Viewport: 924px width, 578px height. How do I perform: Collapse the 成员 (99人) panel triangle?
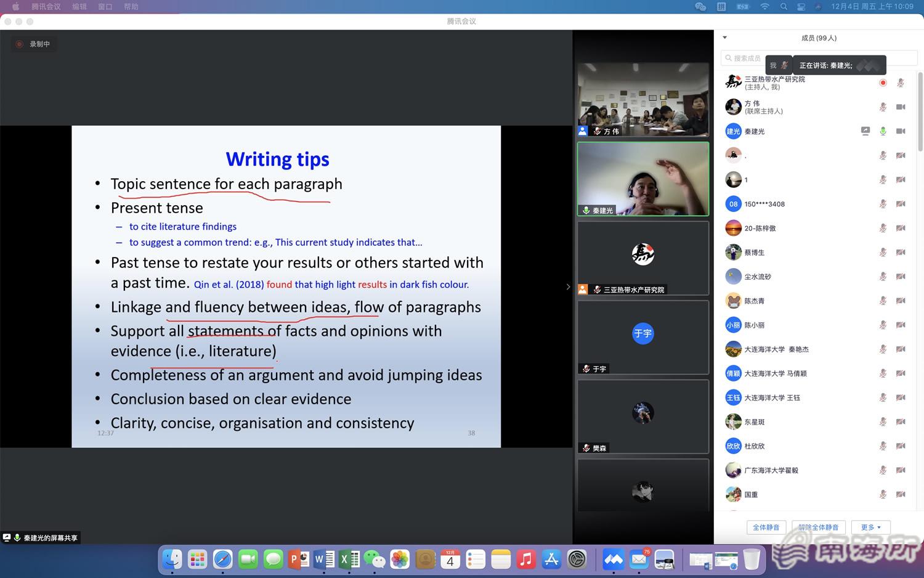coord(725,38)
